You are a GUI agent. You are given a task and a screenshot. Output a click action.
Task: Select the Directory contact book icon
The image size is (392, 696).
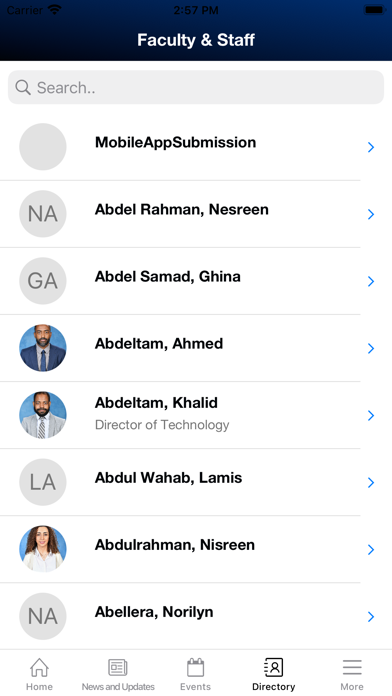(x=273, y=667)
